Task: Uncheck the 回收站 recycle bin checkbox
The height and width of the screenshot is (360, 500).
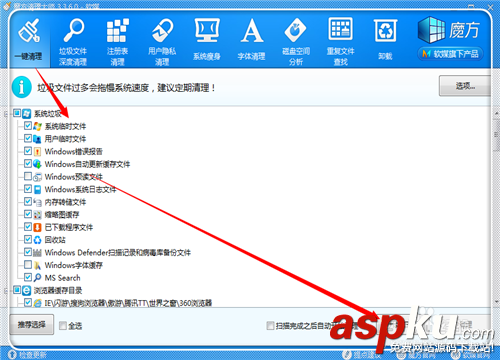Action: pos(28,240)
